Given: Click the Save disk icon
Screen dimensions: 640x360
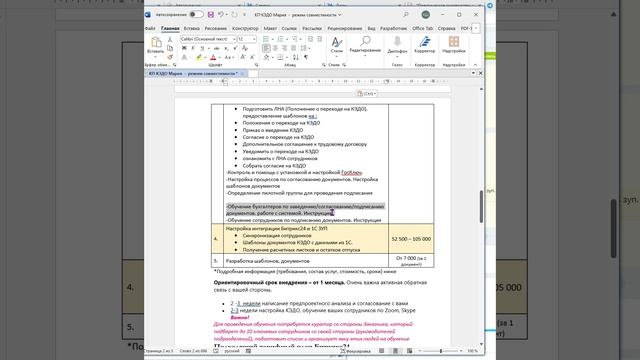Looking at the screenshot, I should click(211, 15).
